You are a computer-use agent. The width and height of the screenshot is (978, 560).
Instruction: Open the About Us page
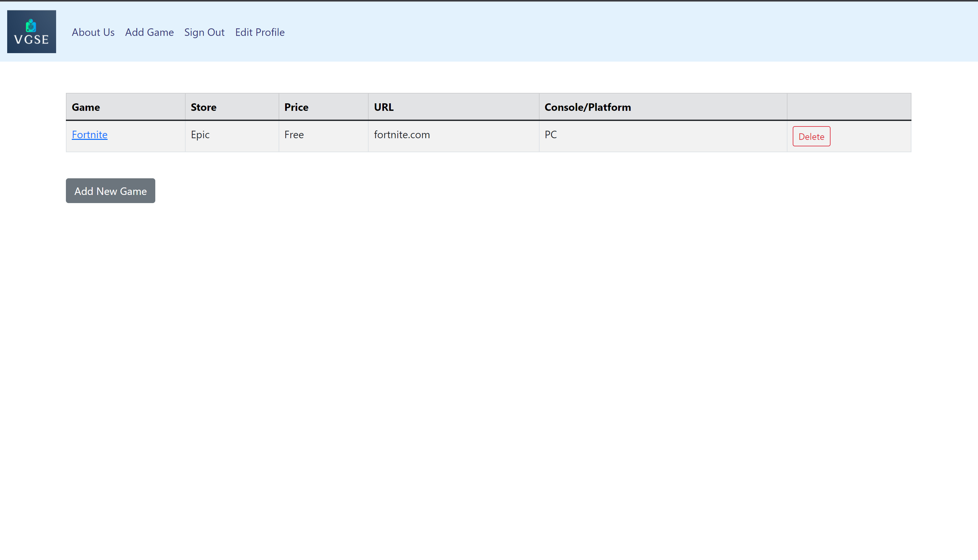pos(93,32)
